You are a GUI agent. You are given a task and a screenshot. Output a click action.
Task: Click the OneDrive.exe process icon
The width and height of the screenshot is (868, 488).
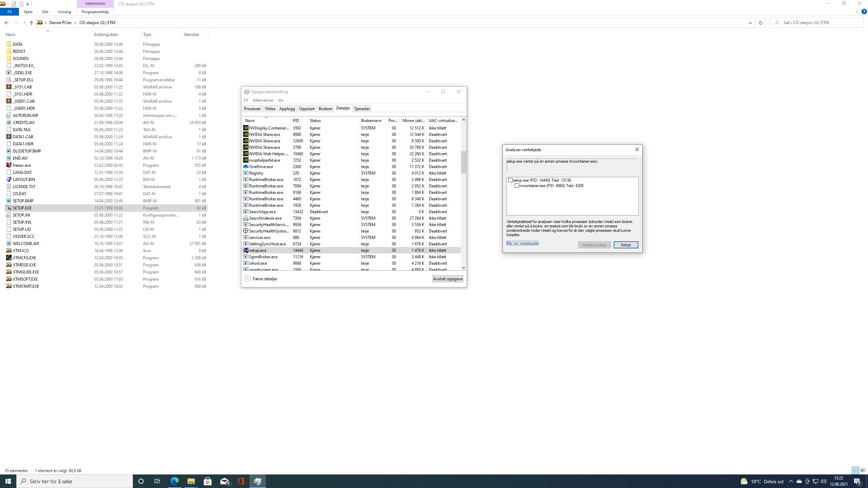coord(246,166)
